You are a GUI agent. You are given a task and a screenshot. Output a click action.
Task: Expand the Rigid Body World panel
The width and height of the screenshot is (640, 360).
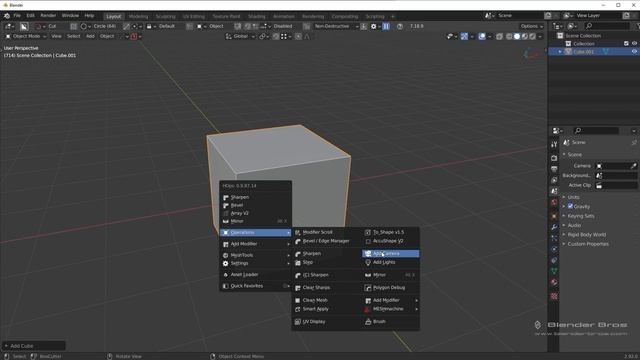coord(586,235)
